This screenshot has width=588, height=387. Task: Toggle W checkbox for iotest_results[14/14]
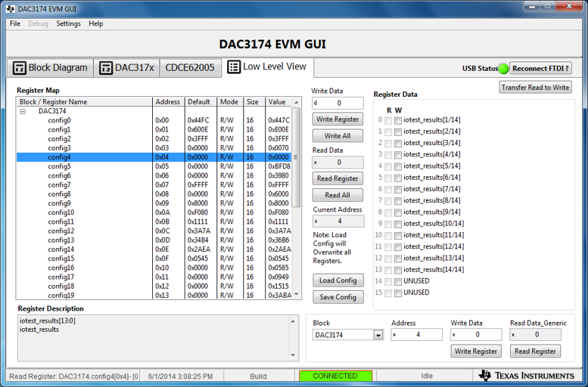(398, 270)
